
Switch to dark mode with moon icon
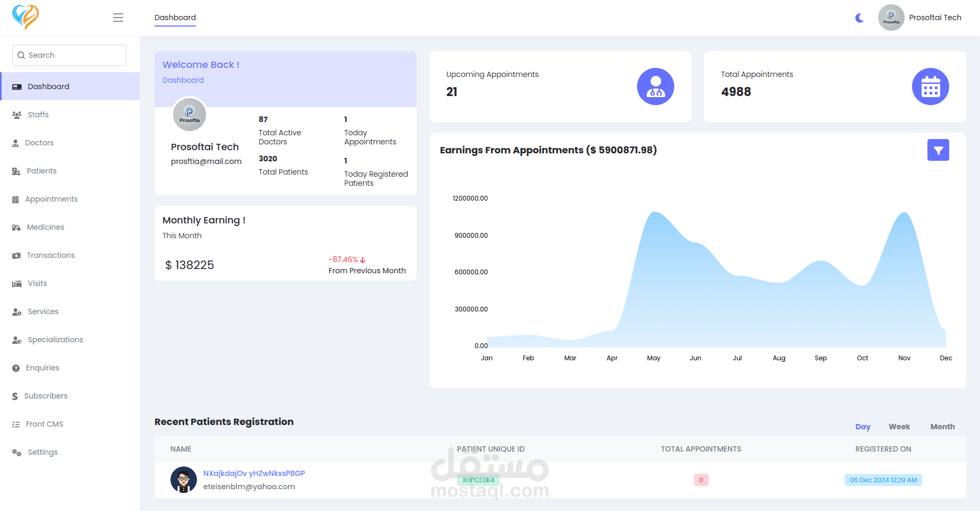click(x=859, y=18)
